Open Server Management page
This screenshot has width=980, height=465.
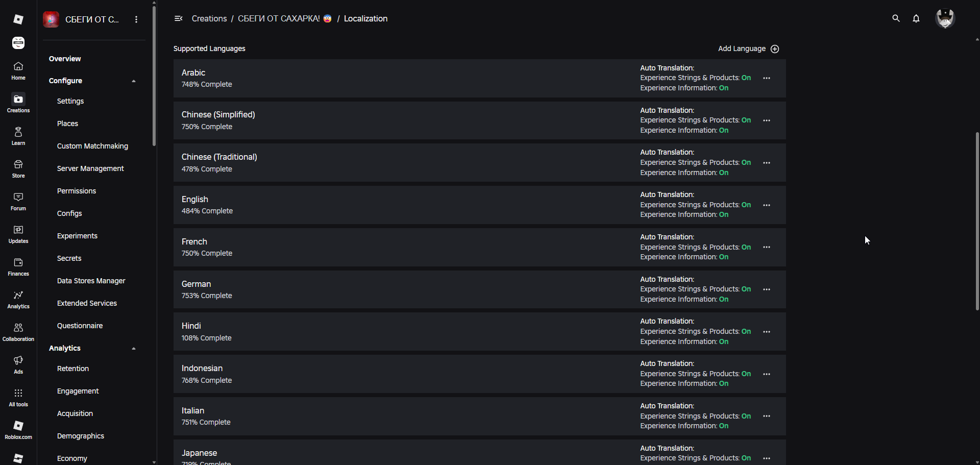tap(90, 168)
